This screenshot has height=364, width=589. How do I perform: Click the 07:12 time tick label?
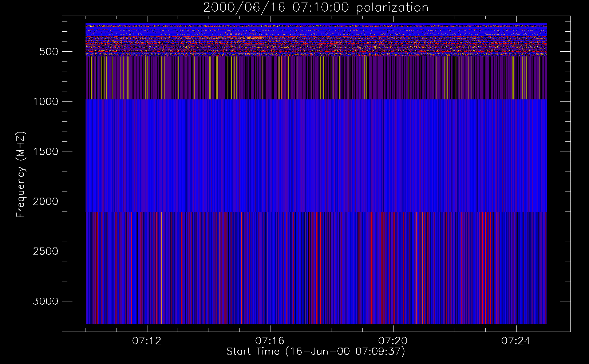click(x=147, y=341)
